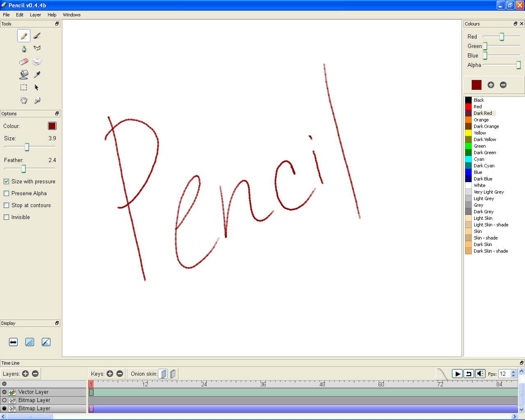This screenshot has height=420, width=525.
Task: Enable the Size with pressure option
Action: (6, 181)
